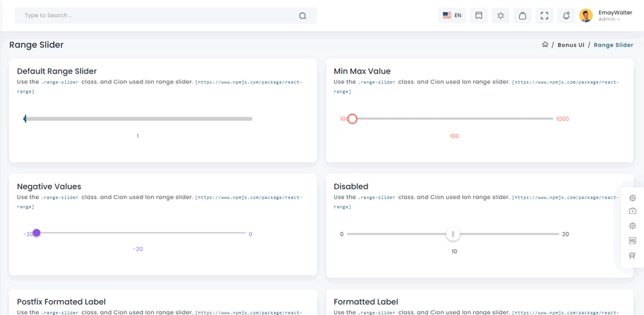Select the Range Slider breadcrumb item

(x=613, y=45)
